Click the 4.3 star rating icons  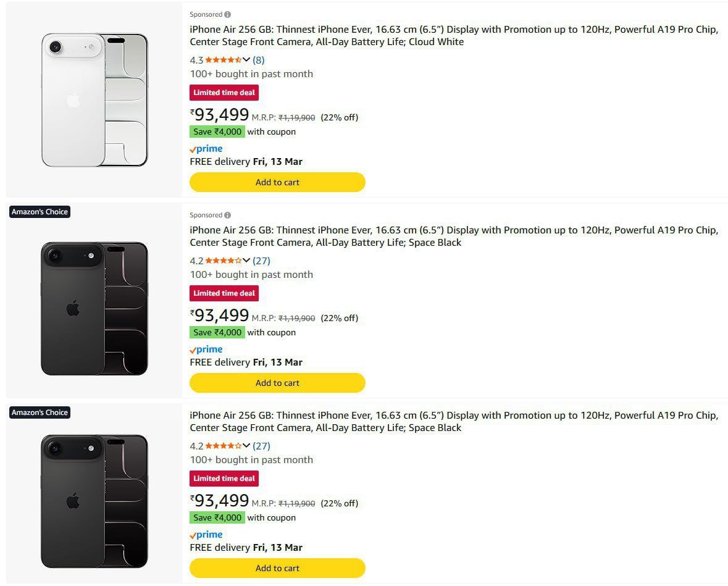click(x=223, y=60)
